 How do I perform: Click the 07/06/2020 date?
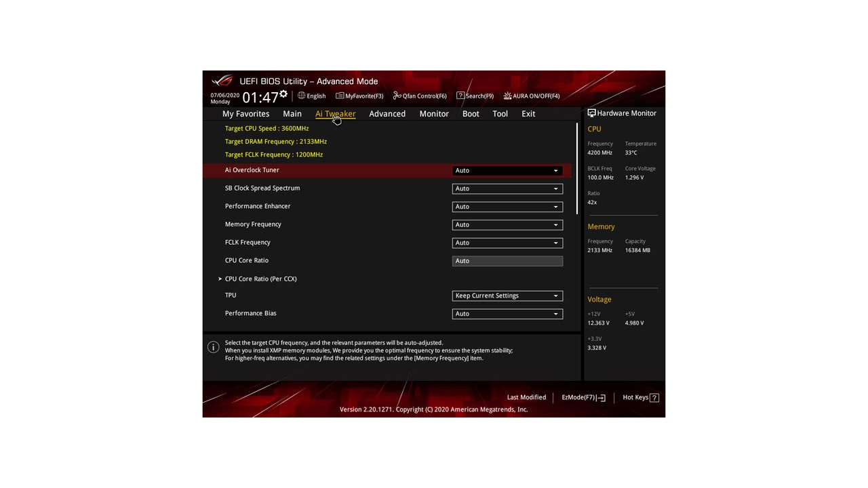click(224, 96)
